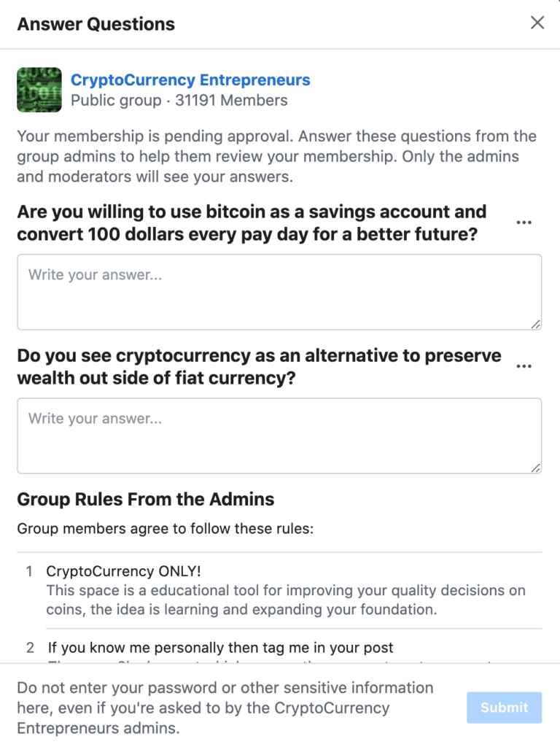Image resolution: width=560 pixels, height=747 pixels.
Task: Click the resize grip on the second answer box
Action: click(x=536, y=468)
